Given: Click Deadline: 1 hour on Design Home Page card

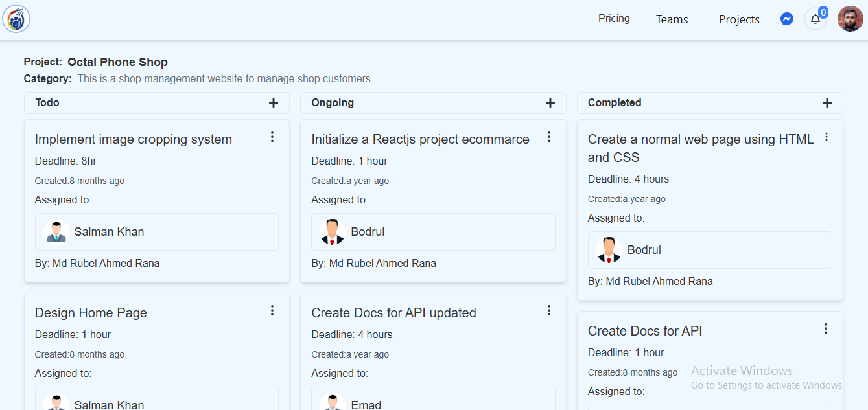Looking at the screenshot, I should click(73, 334).
